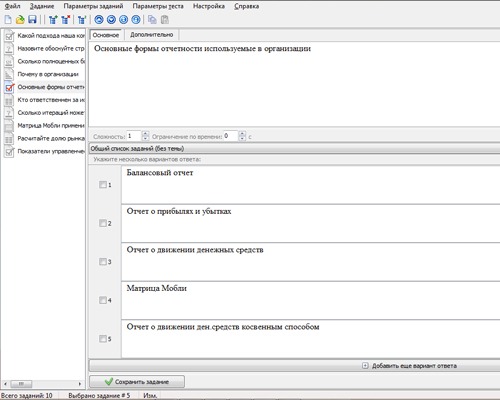The image size is (500, 400).
Task: Click the copy icon in the toolbar
Action: [152, 20]
